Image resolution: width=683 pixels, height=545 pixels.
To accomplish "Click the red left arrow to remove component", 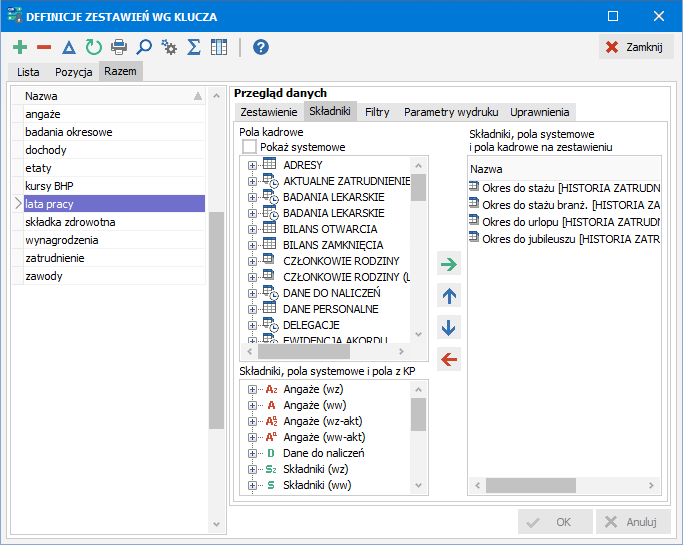I will [x=449, y=360].
